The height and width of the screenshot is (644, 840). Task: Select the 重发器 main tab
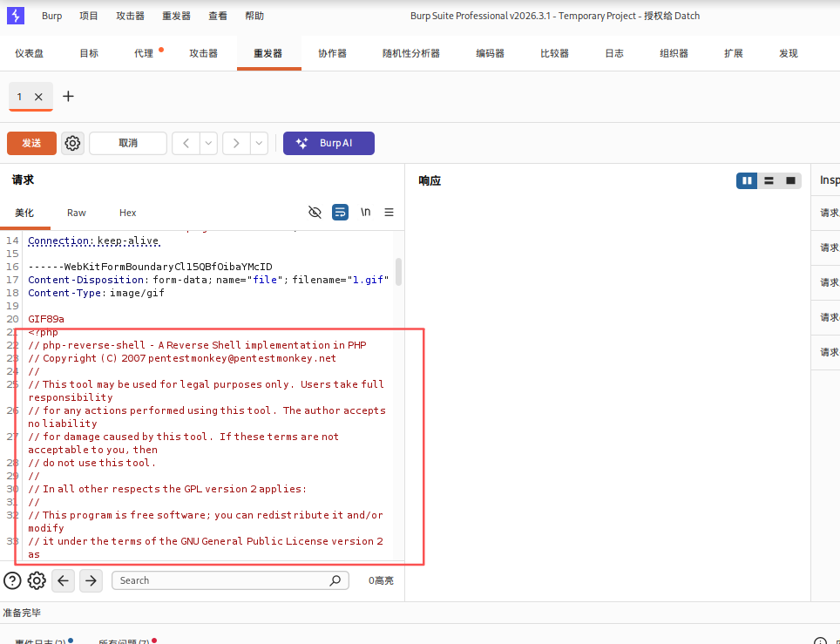[268, 53]
